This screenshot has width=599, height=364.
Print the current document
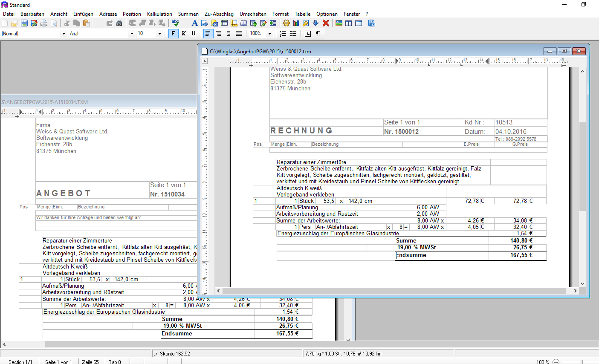coord(44,23)
